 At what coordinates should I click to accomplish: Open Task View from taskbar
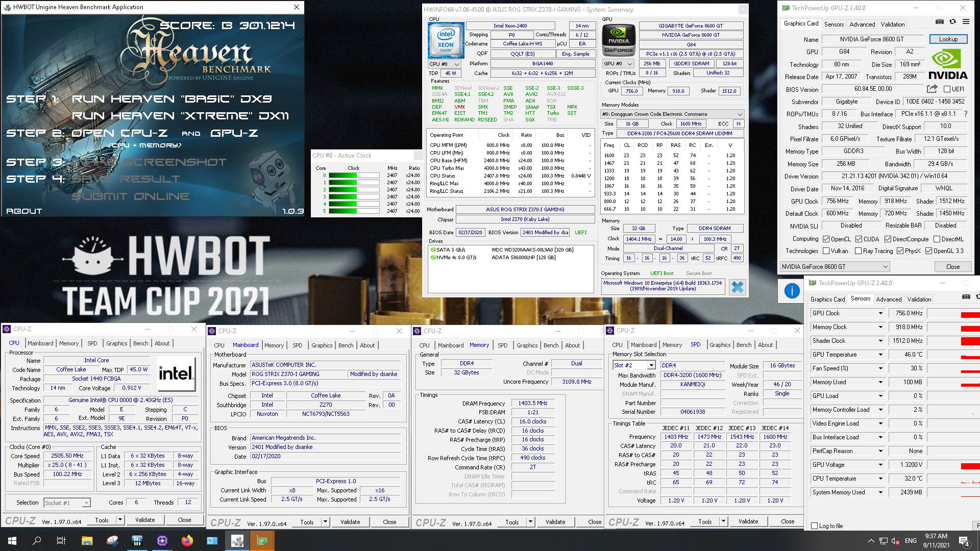[x=61, y=541]
